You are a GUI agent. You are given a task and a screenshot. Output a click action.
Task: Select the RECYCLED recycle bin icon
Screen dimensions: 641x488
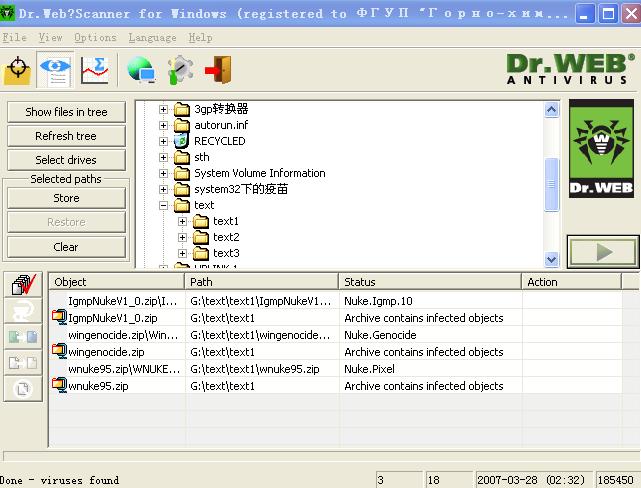182,141
